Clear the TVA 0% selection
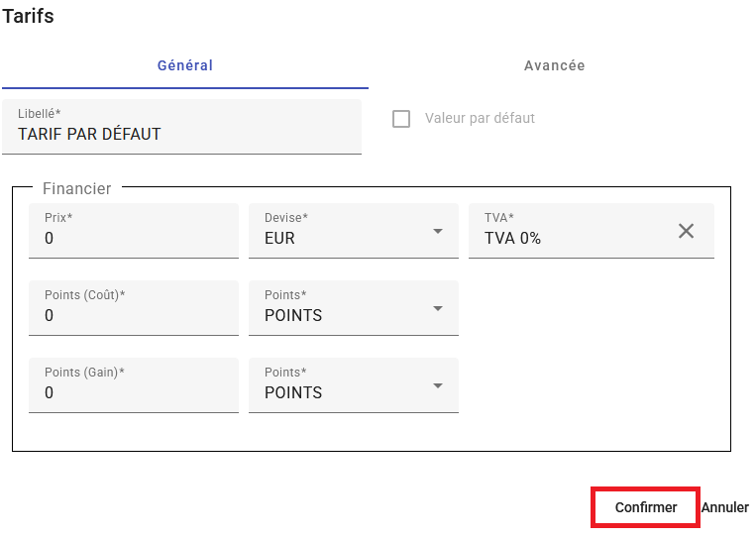The image size is (756, 539). [x=686, y=231]
